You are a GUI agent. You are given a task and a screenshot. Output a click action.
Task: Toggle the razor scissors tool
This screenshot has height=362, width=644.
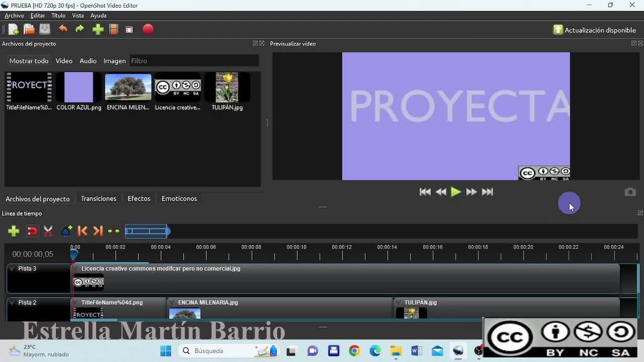(x=48, y=231)
